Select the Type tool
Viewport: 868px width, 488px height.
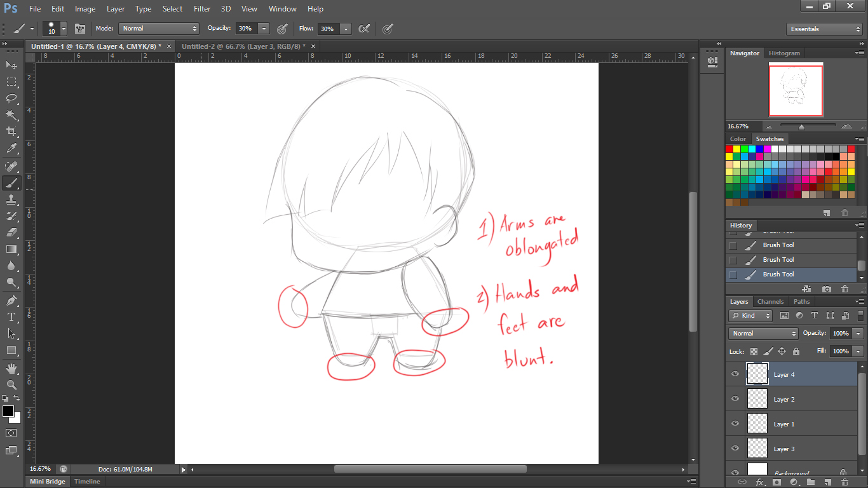click(11, 316)
